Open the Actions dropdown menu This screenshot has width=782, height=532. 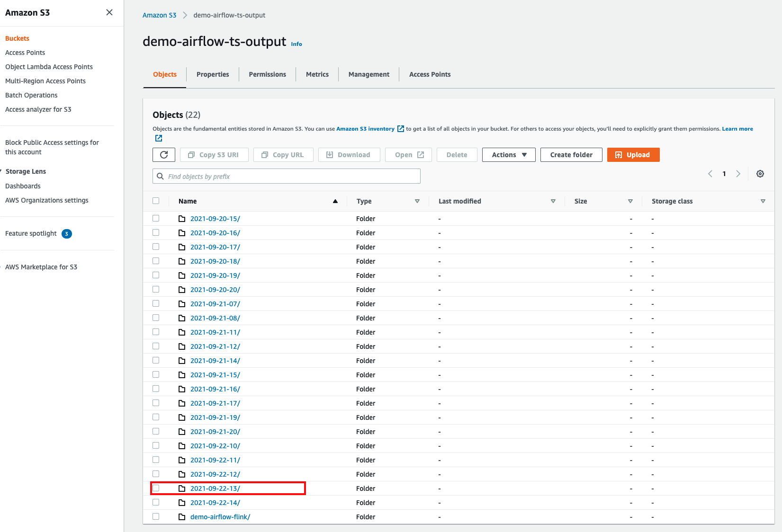(509, 155)
